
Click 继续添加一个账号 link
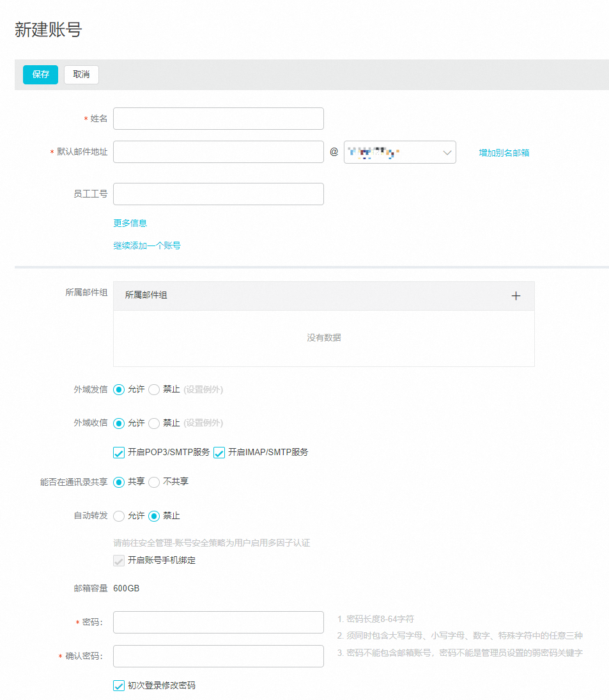pyautogui.click(x=147, y=245)
